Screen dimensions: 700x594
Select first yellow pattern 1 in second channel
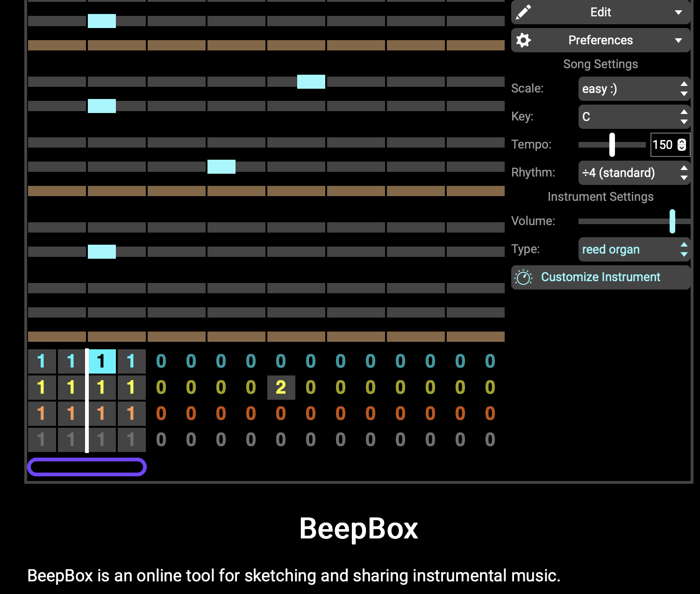pyautogui.click(x=42, y=388)
